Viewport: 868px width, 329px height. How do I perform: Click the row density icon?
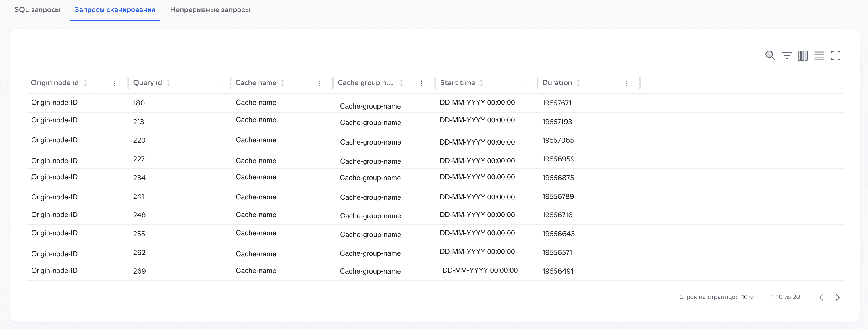click(x=819, y=56)
